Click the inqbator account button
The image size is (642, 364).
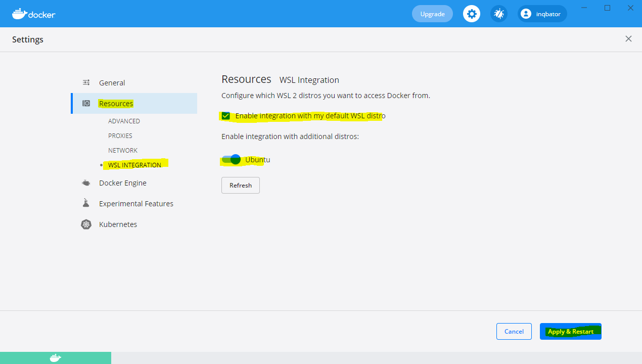tap(542, 14)
